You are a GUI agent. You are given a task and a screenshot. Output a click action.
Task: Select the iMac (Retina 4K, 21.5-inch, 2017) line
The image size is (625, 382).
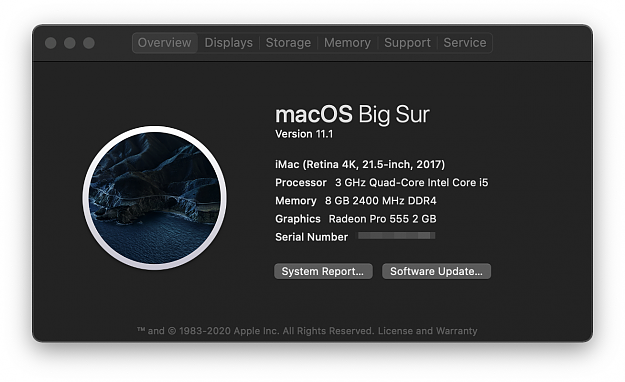pos(360,164)
